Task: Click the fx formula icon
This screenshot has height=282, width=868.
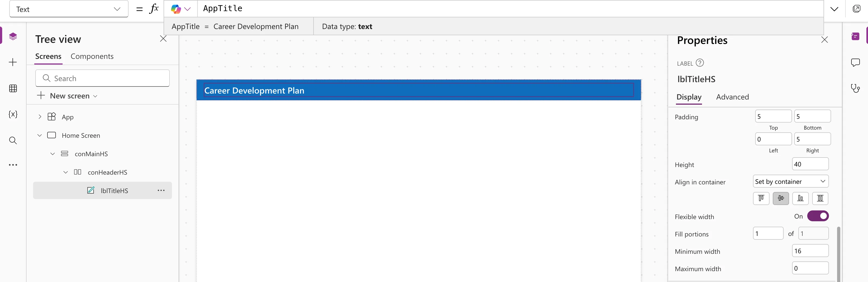Action: 154,9
